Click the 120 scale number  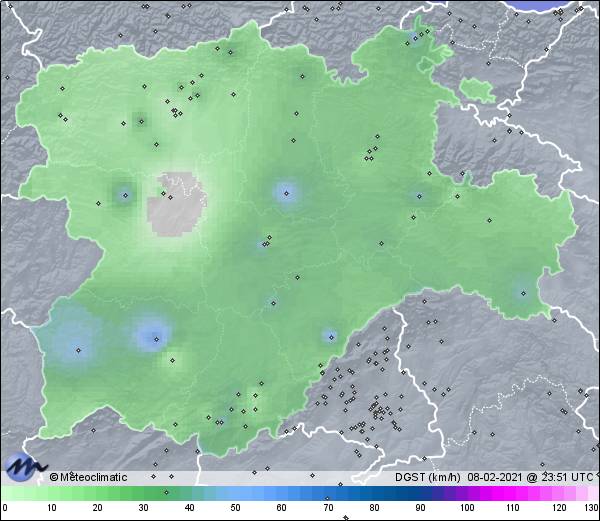point(559,508)
